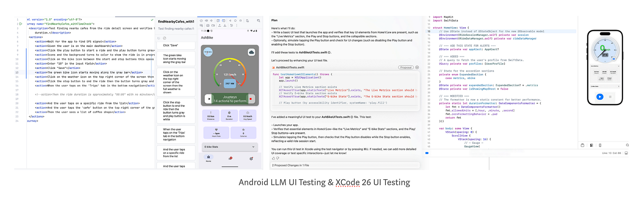Click the round icon next to Proposal
Viewport: 644px width, 199px height.
(417, 67)
